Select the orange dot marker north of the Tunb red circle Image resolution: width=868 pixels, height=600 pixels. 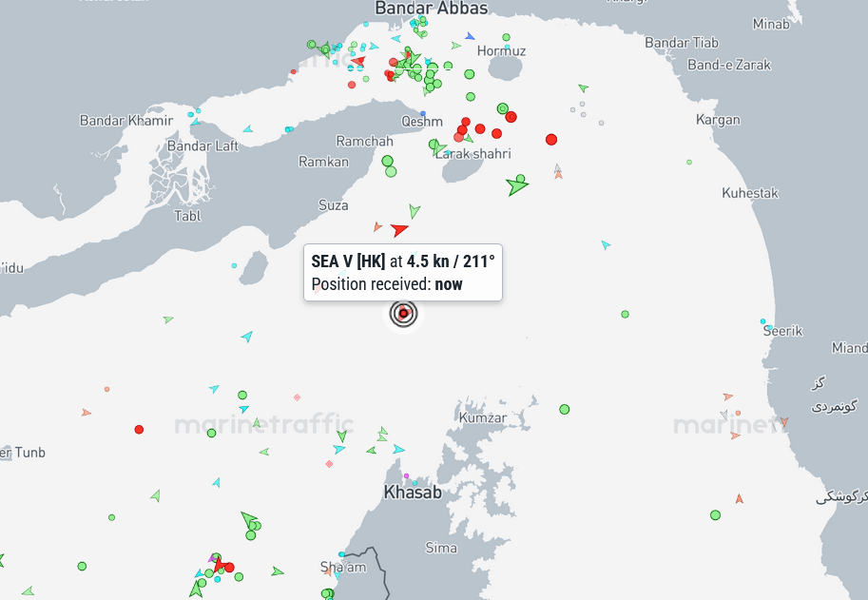tap(106, 389)
